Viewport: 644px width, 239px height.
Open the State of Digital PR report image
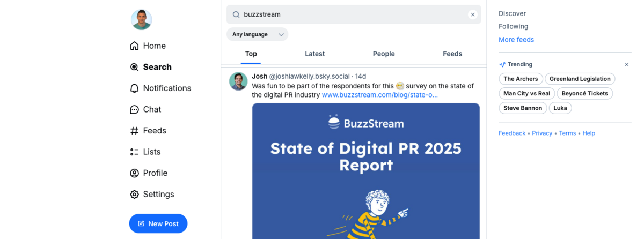tap(366, 171)
